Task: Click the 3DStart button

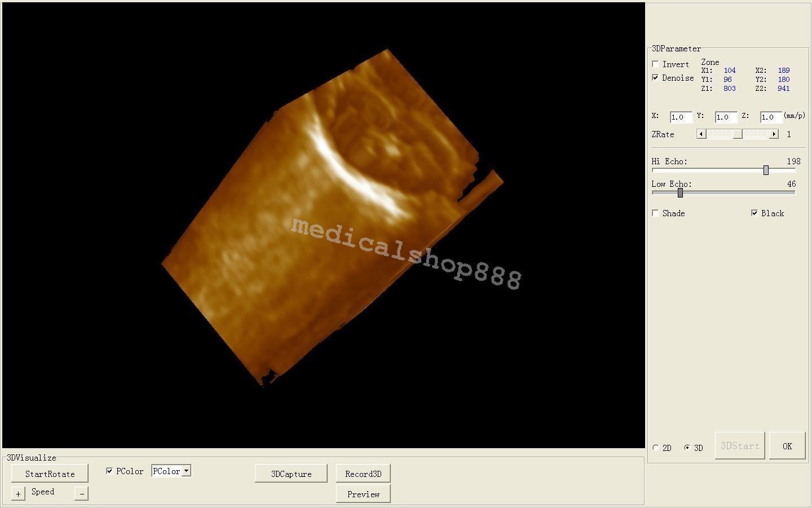Action: 739,445
